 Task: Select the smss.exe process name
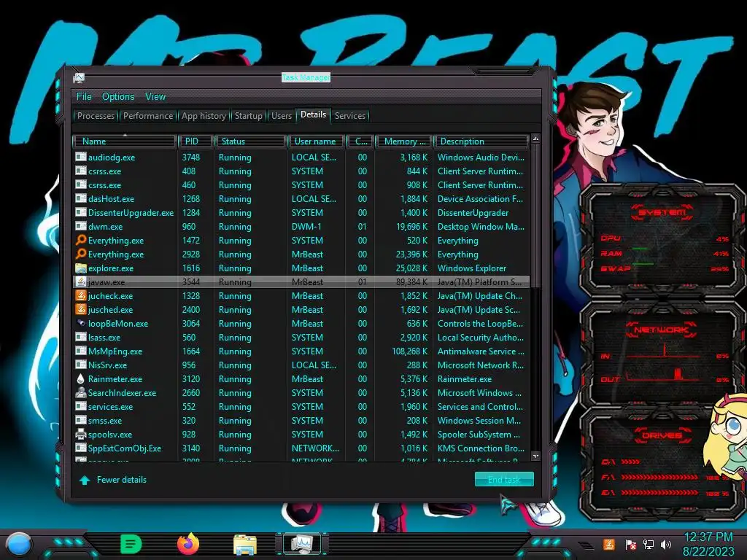pyautogui.click(x=105, y=420)
